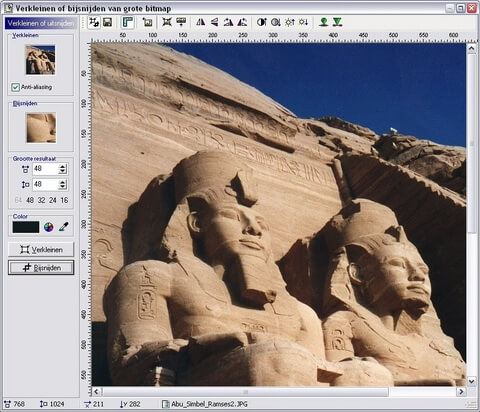Click the height field's spinner arrows
The width and height of the screenshot is (480, 412).
[63, 184]
